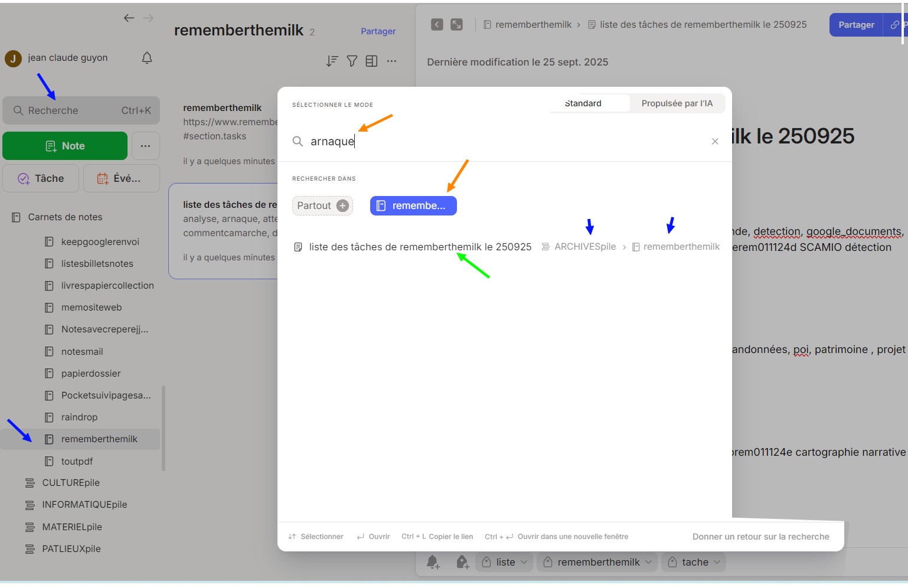
Task: Click the link icon beside the blue Partager button
Action: coord(895,25)
